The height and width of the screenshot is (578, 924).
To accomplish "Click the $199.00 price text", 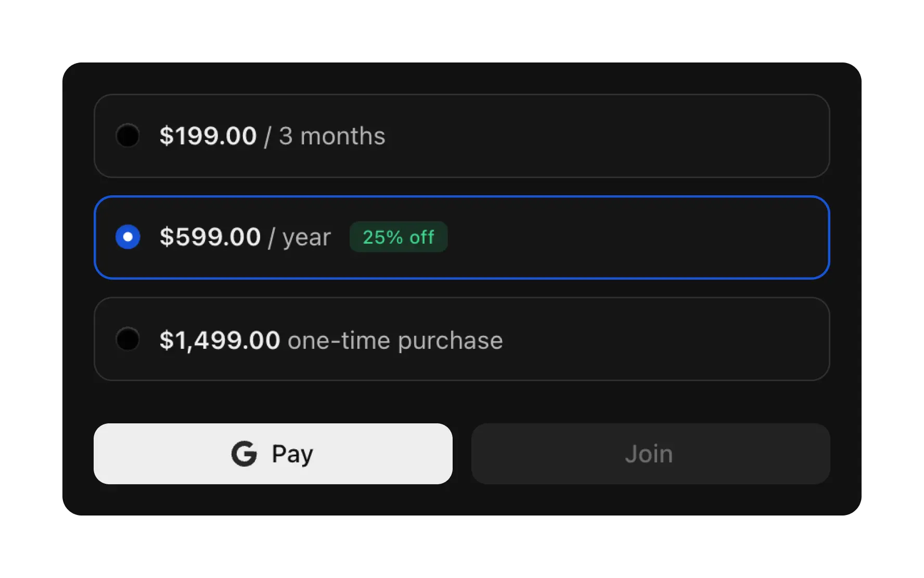I will [208, 135].
